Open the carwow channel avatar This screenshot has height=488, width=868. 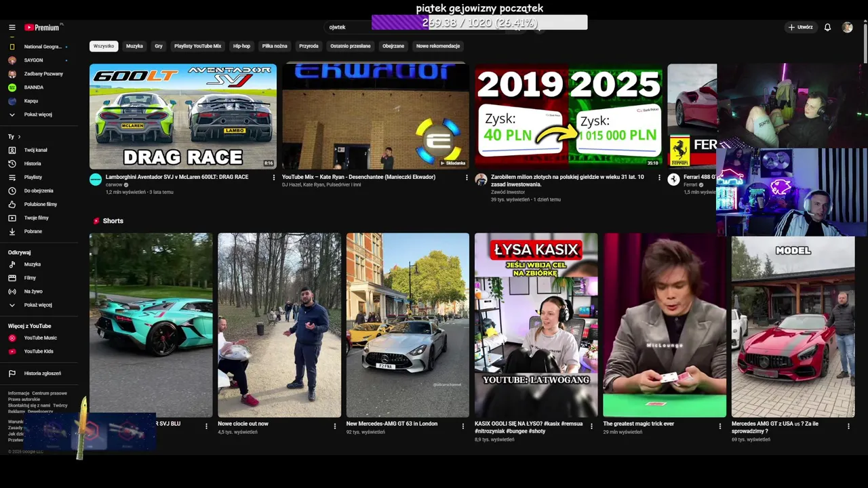coord(96,180)
